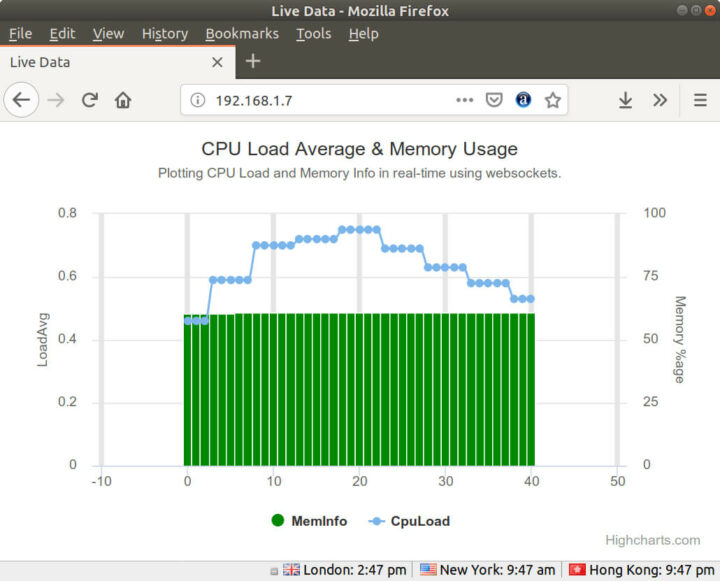Click the peak CpuLoad point near x=20
This screenshot has width=720, height=581.
pos(360,230)
